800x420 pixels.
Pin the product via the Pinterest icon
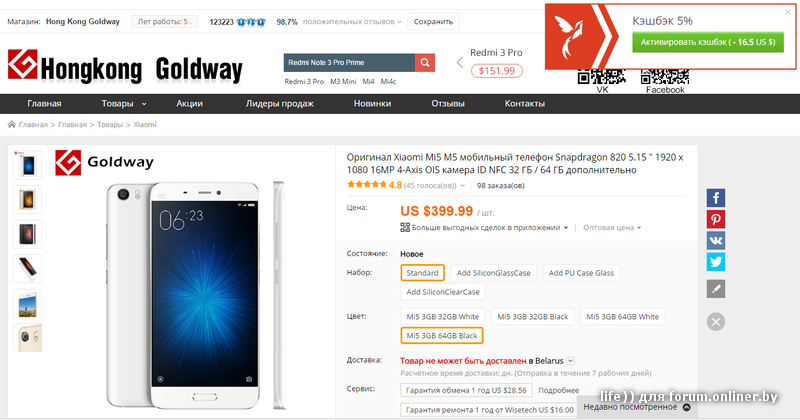tap(716, 219)
